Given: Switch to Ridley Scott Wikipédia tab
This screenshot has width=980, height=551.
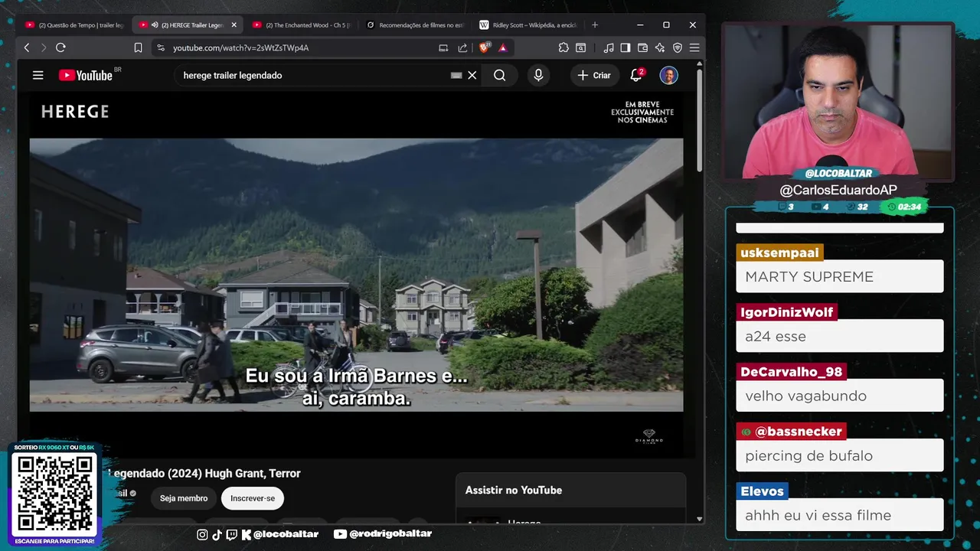Looking at the screenshot, I should (x=529, y=24).
